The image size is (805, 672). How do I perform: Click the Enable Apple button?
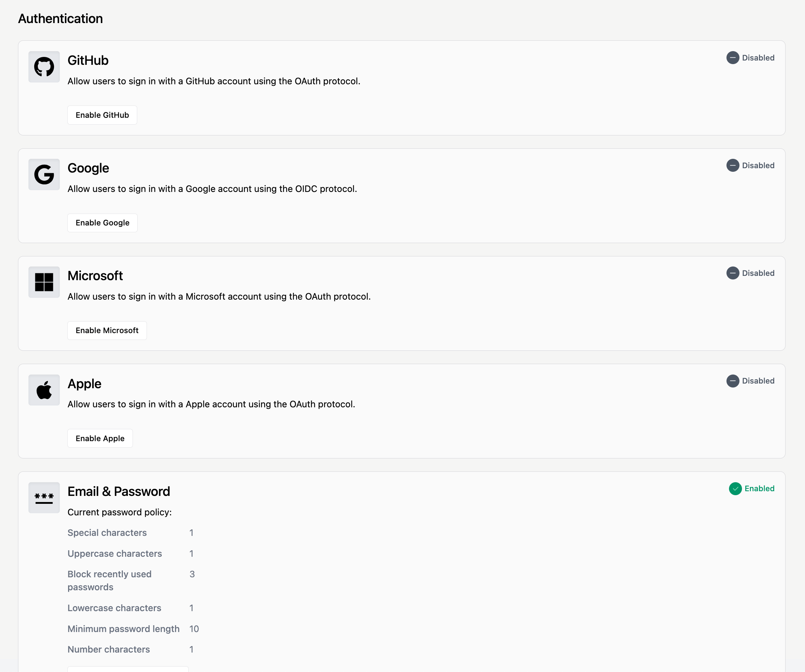point(100,438)
